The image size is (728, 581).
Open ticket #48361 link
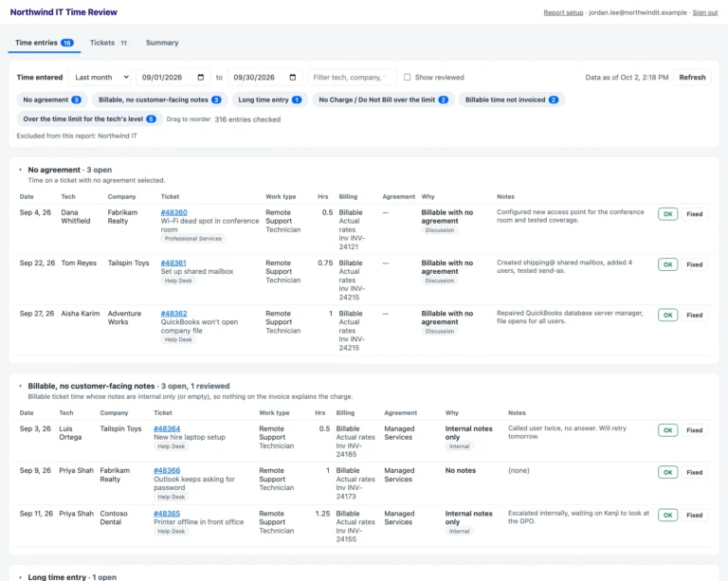(173, 263)
